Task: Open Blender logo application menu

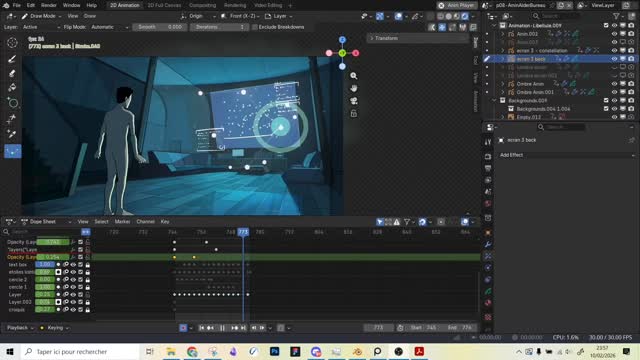Action: [6, 5]
